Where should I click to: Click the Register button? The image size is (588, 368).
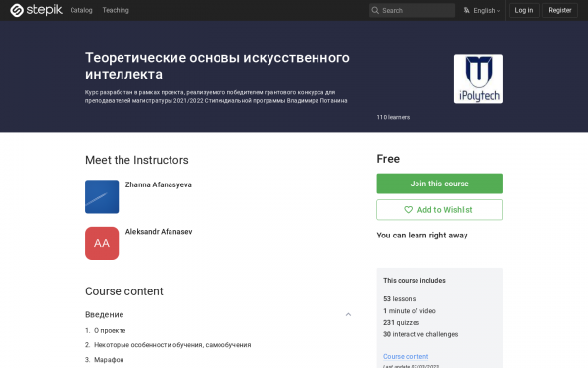pyautogui.click(x=560, y=10)
